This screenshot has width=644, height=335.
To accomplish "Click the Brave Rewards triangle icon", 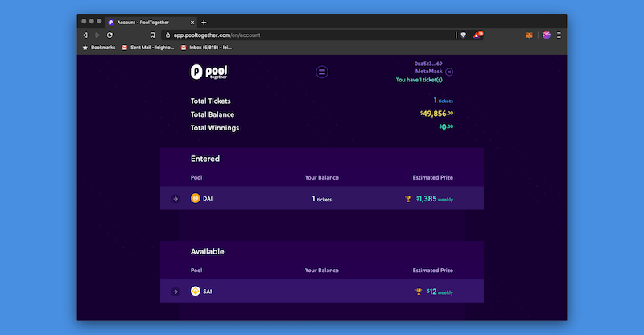I will (x=477, y=35).
